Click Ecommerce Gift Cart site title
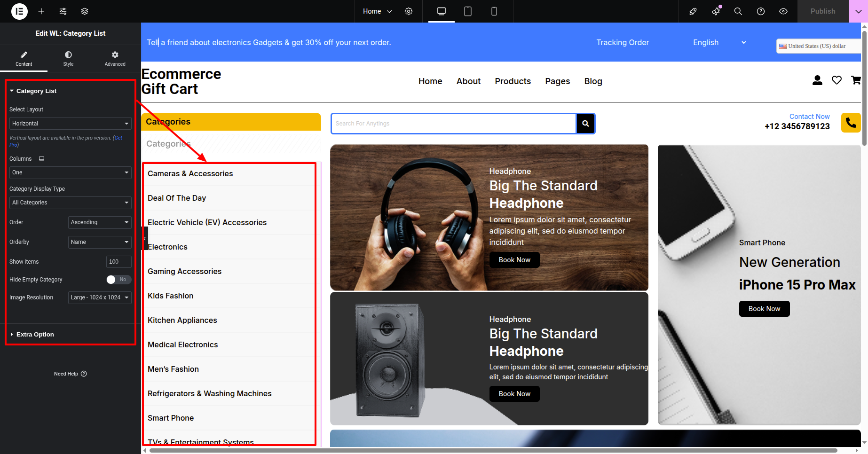The image size is (868, 454). point(181,81)
